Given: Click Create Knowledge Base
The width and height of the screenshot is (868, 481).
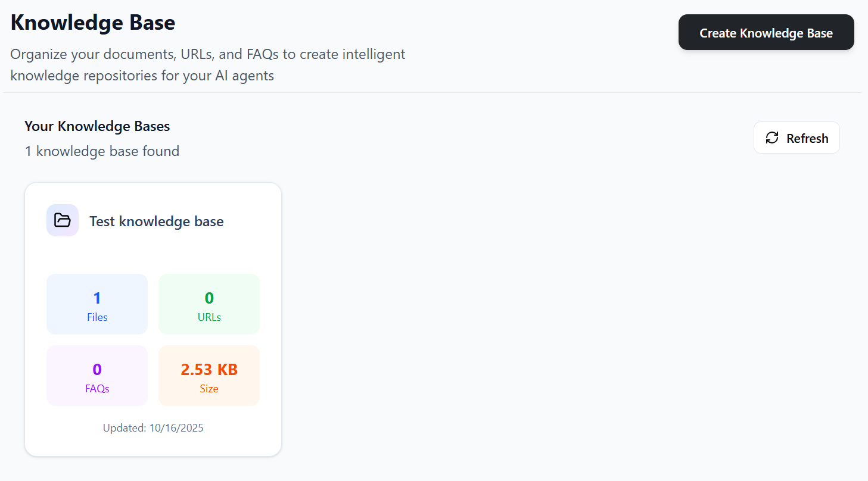Looking at the screenshot, I should [766, 33].
